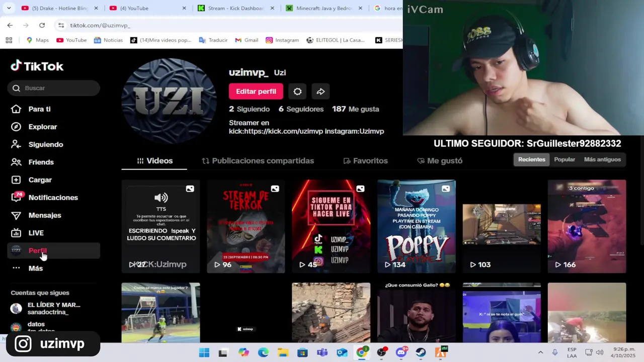Image resolution: width=644 pixels, height=362 pixels.
Task: Select Perfil in the sidebar
Action: click(53, 250)
